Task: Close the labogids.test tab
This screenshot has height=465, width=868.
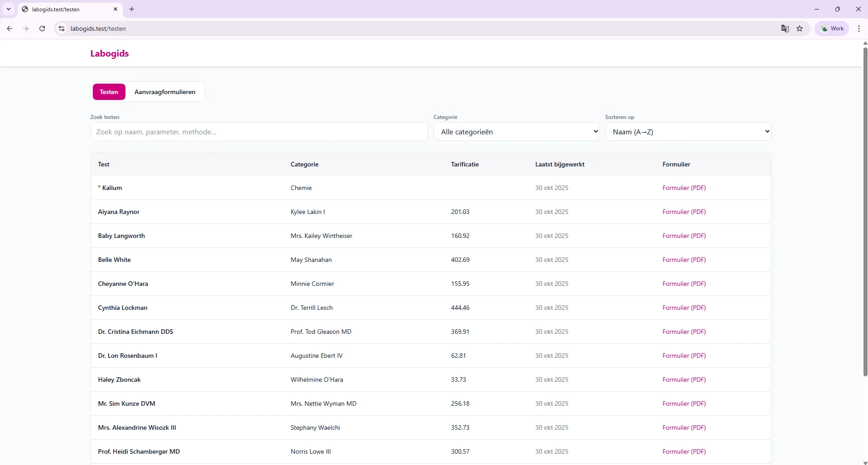Action: tap(115, 9)
